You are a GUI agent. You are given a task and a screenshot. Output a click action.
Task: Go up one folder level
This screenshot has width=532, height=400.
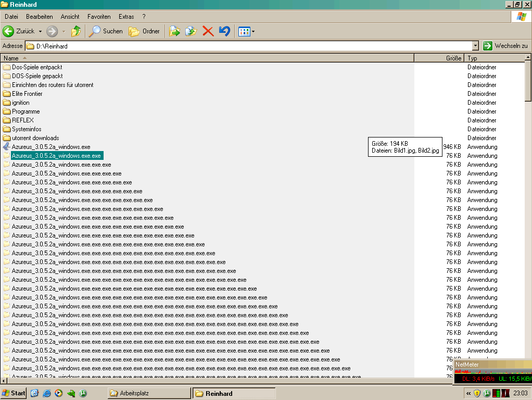76,31
